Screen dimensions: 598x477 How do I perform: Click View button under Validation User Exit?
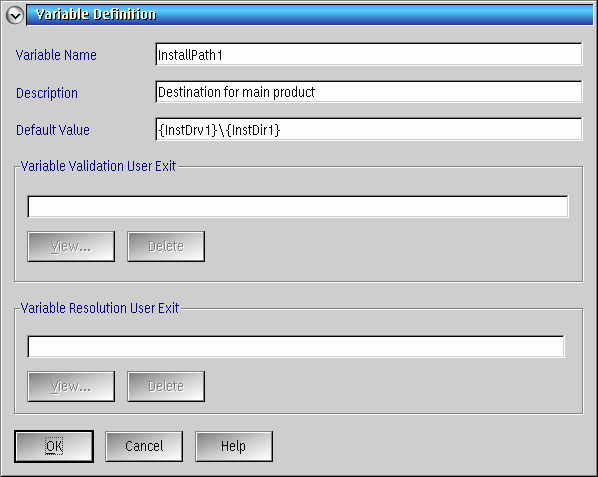click(x=71, y=246)
